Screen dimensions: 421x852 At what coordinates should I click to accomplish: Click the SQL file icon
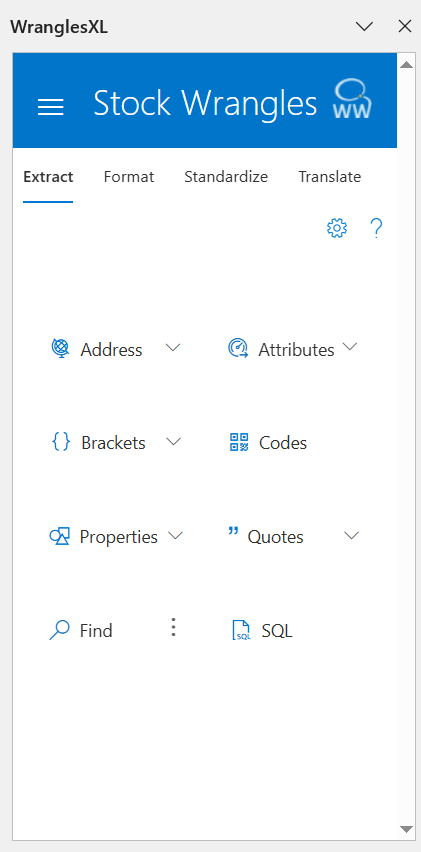coord(241,630)
